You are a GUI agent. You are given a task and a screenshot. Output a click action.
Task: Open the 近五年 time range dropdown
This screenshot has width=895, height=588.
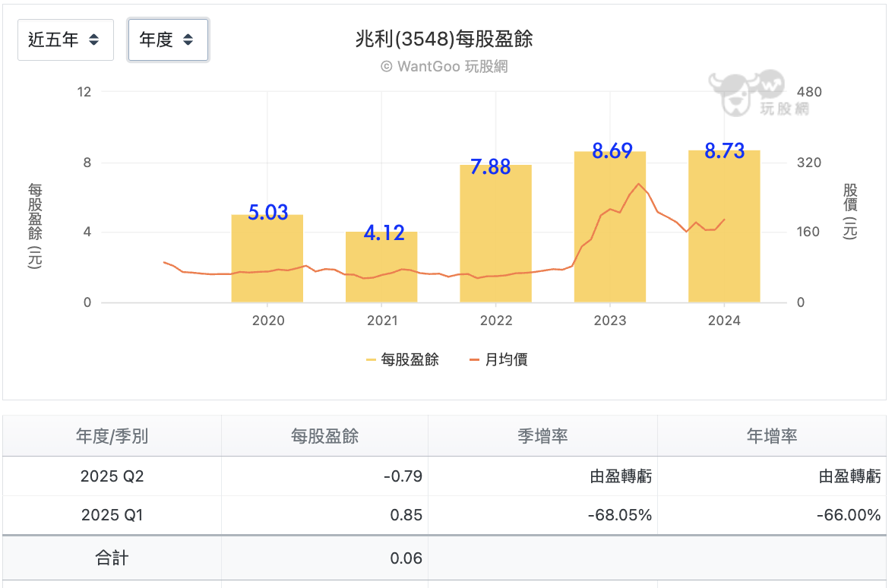[x=65, y=40]
